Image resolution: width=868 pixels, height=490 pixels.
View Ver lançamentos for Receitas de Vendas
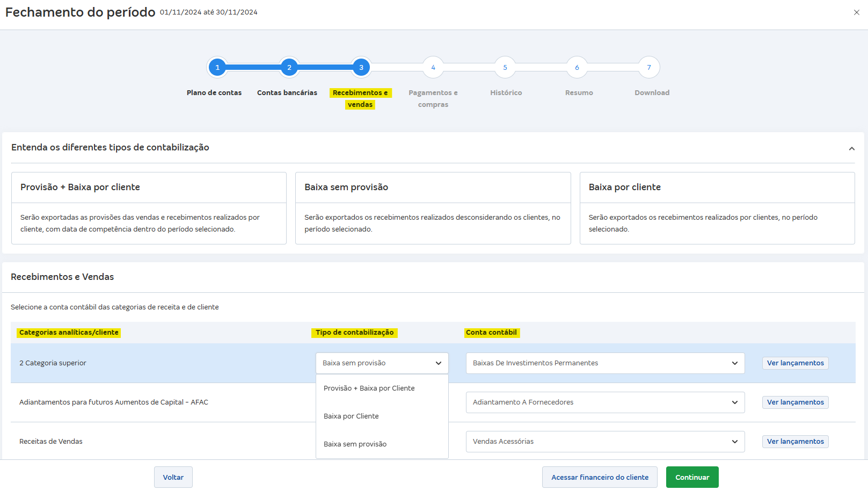795,441
